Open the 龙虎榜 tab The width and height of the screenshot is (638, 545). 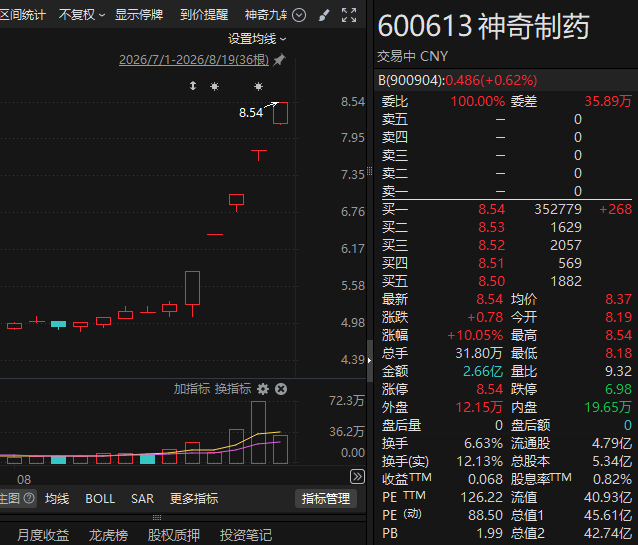pos(108,535)
